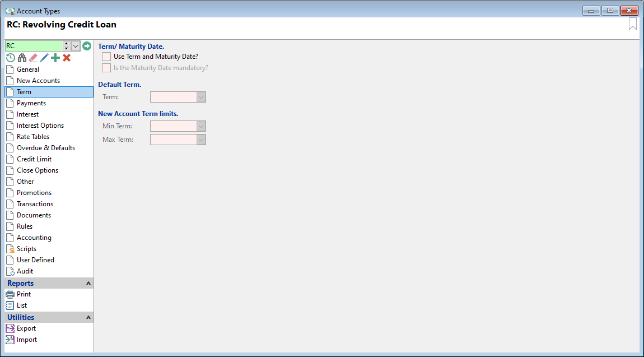Click the blue pencil edit icon
Screen dimensions: 644x357
coord(44,58)
